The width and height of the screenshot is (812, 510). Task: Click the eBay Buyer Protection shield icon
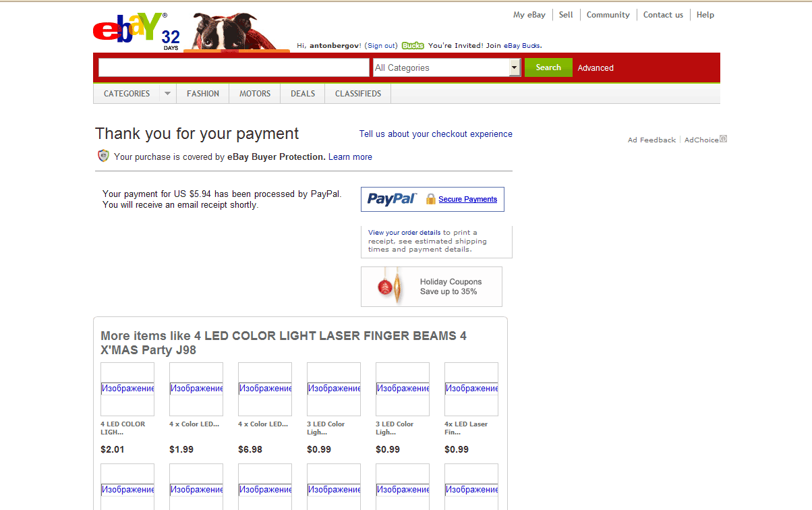(103, 155)
